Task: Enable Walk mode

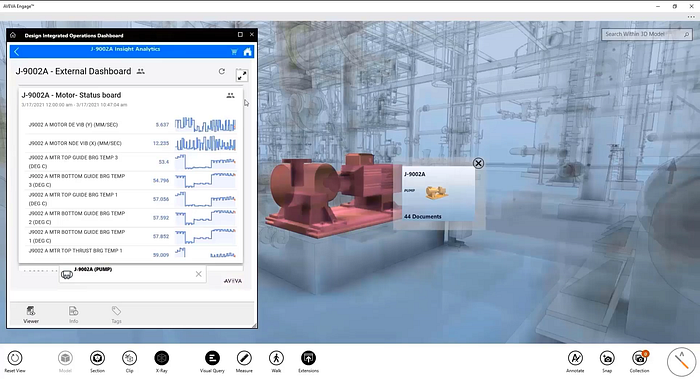Action: pos(276,358)
